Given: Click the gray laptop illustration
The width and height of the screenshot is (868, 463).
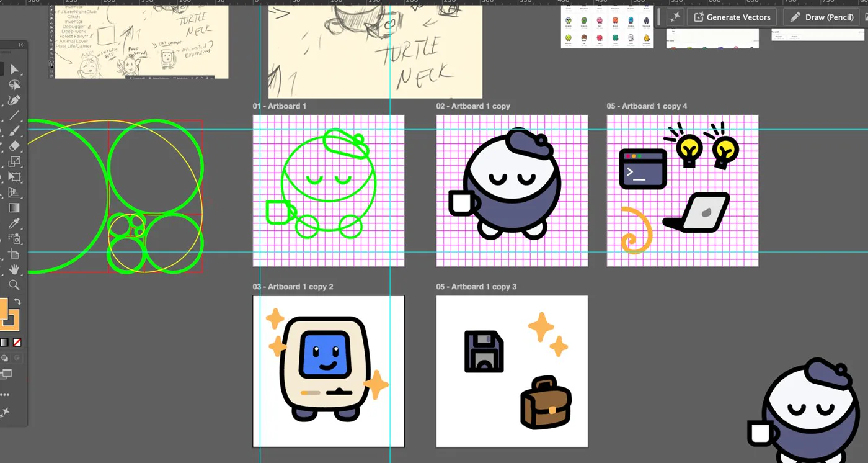Looking at the screenshot, I should tap(697, 212).
